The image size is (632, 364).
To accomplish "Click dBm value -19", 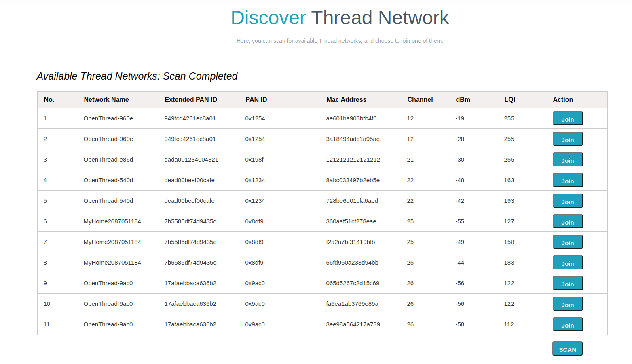I will tap(460, 118).
